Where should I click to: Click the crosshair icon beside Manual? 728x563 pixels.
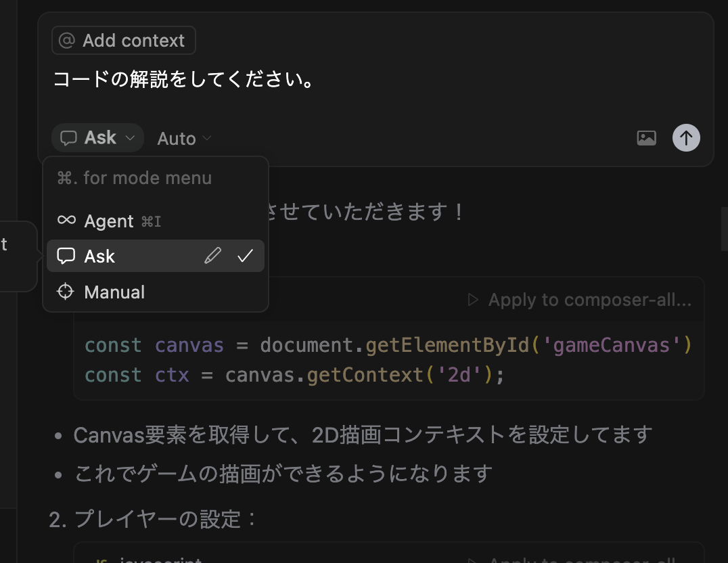(x=65, y=292)
